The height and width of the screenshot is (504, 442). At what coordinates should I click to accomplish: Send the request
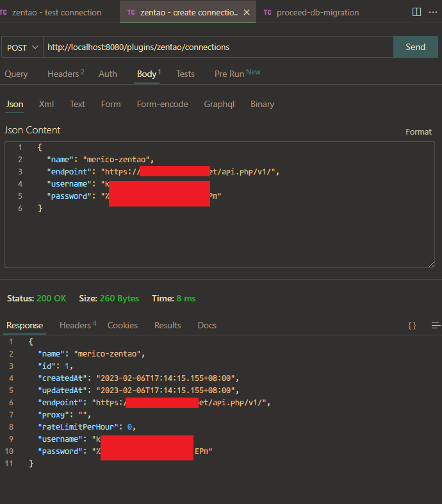point(415,47)
